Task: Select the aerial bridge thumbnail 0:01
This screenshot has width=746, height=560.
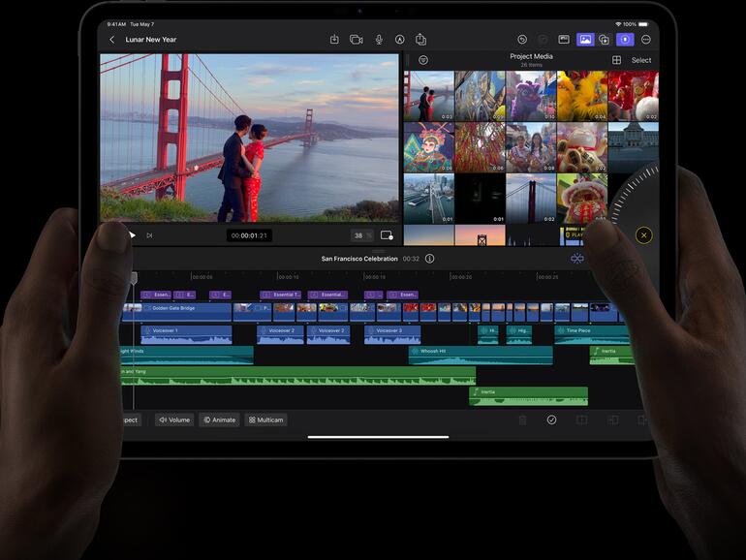Action: point(428,199)
